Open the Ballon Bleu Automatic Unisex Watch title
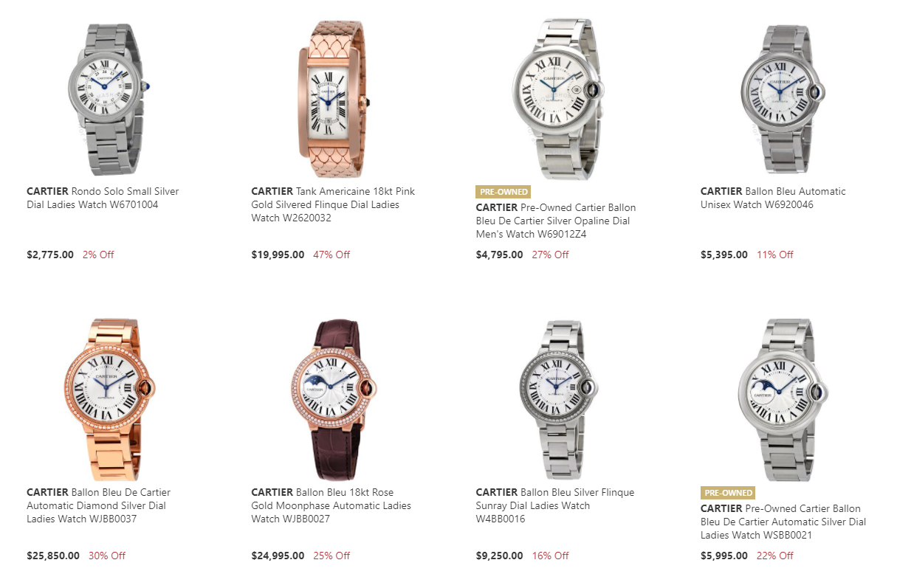This screenshot has height=588, width=897. (x=773, y=198)
